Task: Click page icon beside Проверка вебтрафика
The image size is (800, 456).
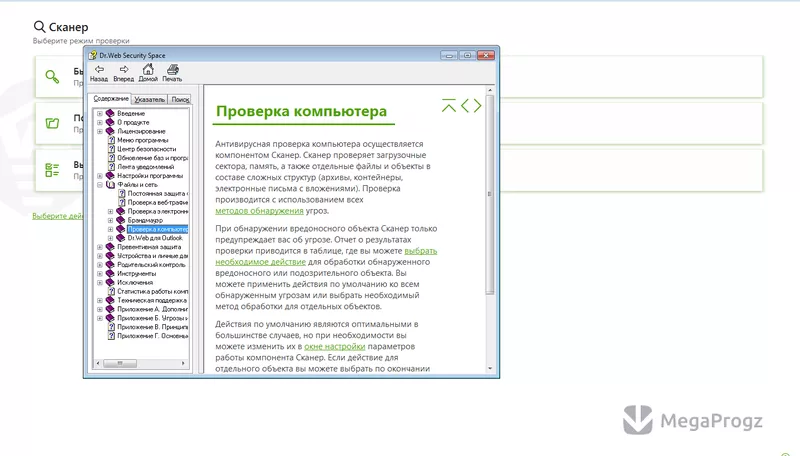Action: click(121, 202)
